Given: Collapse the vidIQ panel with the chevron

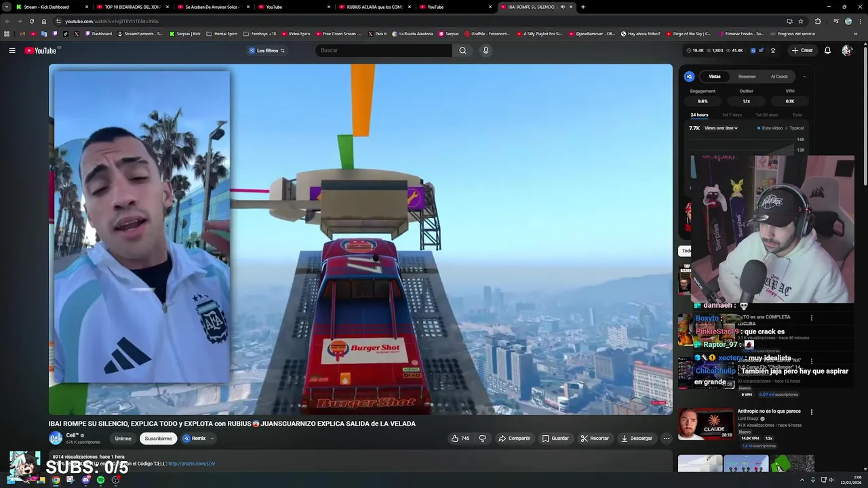Looking at the screenshot, I should 804,77.
